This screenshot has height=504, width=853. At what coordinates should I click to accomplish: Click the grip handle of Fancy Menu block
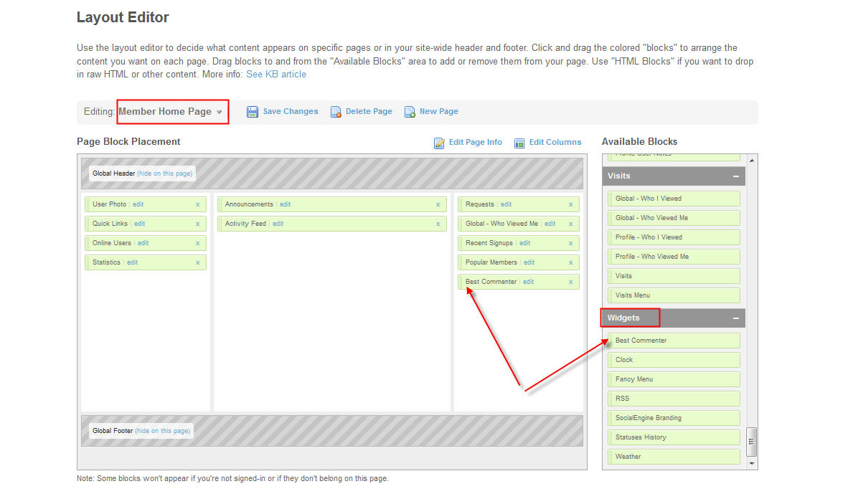tap(611, 379)
